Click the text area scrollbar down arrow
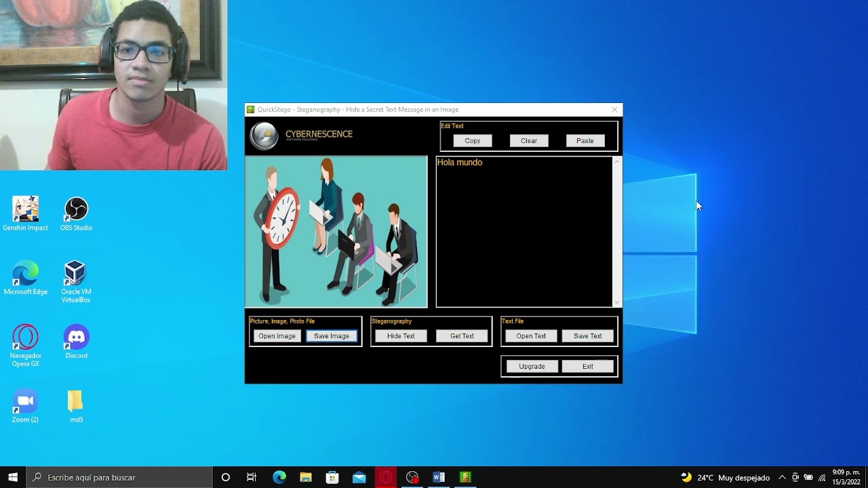The height and width of the screenshot is (488, 868). point(616,302)
